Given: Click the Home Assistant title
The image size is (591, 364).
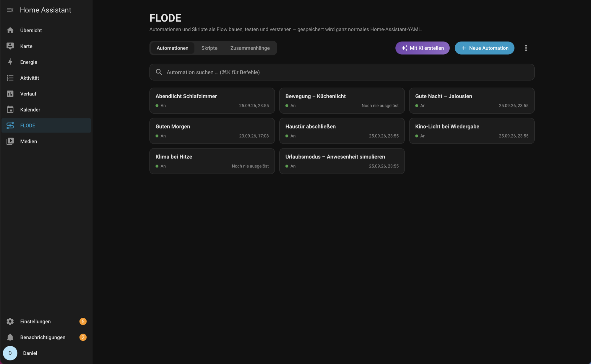Looking at the screenshot, I should coord(46,10).
